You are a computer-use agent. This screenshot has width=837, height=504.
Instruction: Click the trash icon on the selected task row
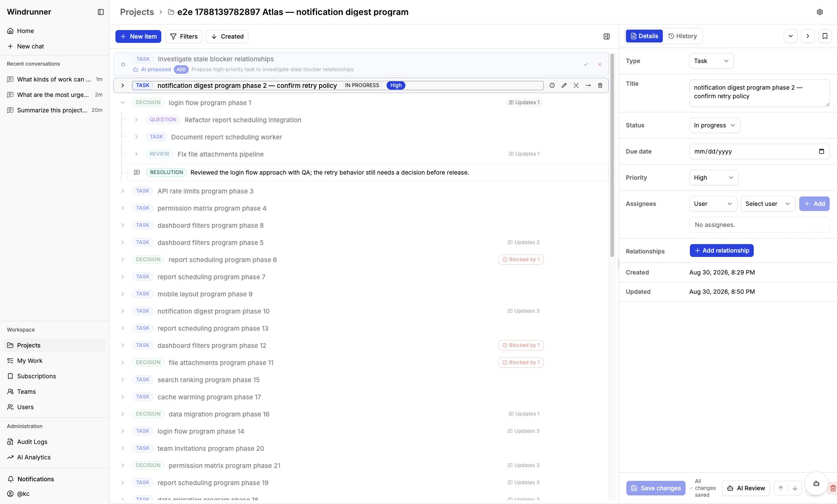click(x=600, y=85)
